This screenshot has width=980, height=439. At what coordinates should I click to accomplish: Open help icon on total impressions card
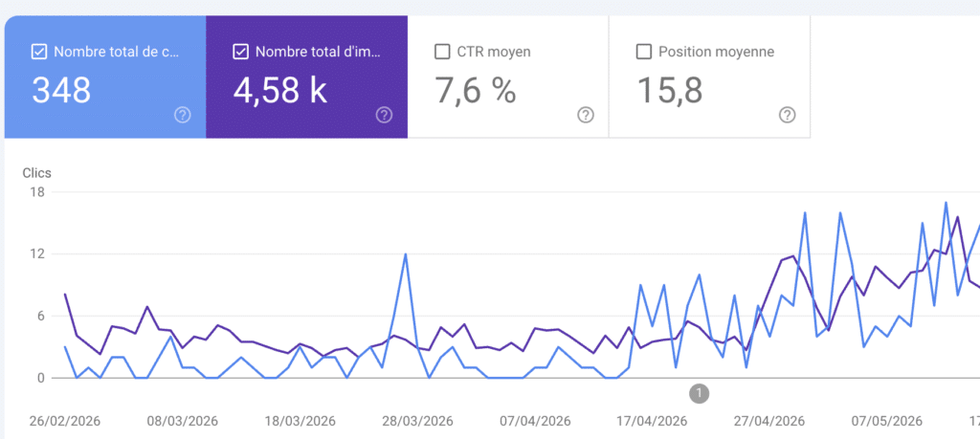(x=384, y=115)
